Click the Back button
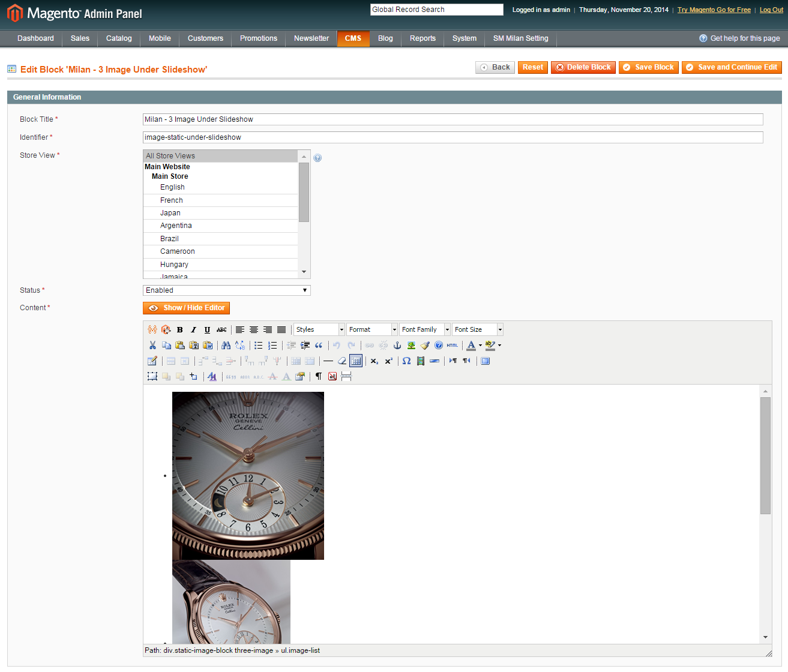This screenshot has width=788, height=672. click(x=495, y=67)
